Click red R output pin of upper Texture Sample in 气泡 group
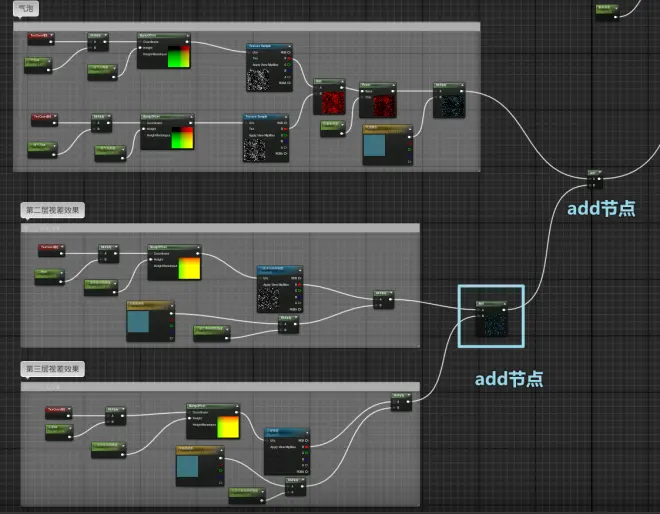660x514 pixels. pos(289,59)
